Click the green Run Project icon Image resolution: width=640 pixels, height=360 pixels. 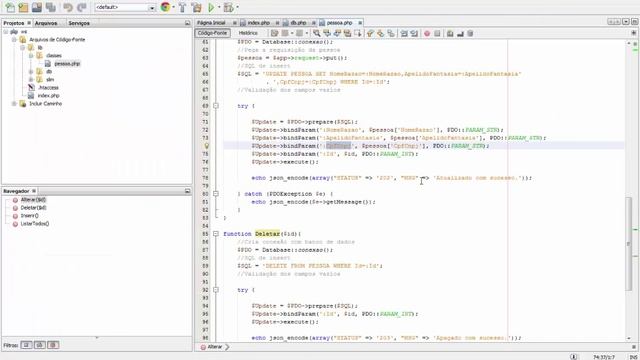tap(211, 7)
